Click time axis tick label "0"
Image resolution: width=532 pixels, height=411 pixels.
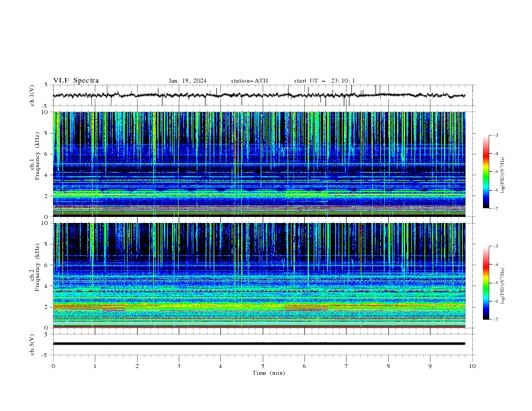(53, 366)
